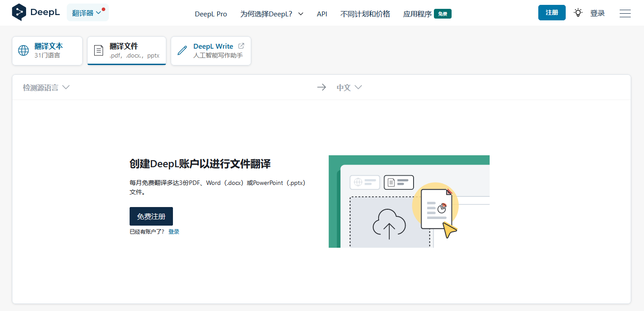Open the hamburger menu
This screenshot has height=311, width=644.
(x=625, y=14)
